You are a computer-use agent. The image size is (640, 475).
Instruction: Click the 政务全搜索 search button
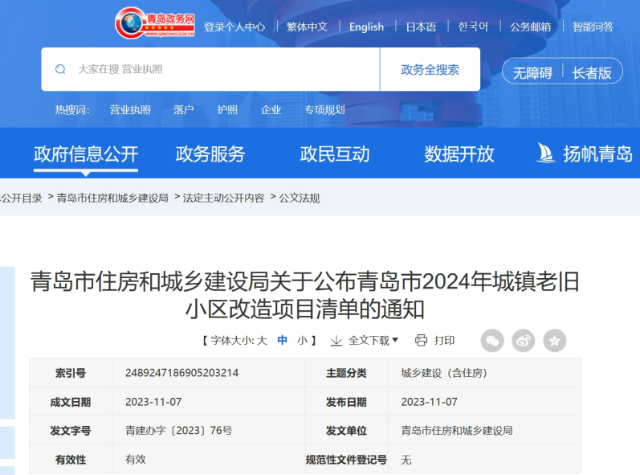coord(430,70)
